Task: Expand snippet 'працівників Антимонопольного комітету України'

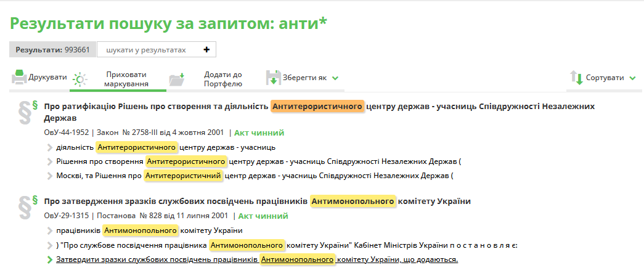Action: tap(50, 231)
